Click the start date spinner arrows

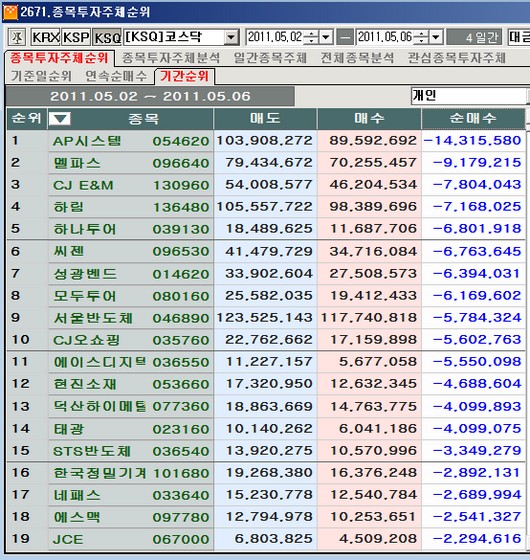[x=312, y=37]
